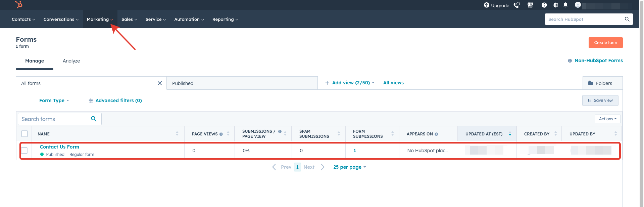Open the Automation menu
This screenshot has width=644, height=207.
click(x=189, y=19)
